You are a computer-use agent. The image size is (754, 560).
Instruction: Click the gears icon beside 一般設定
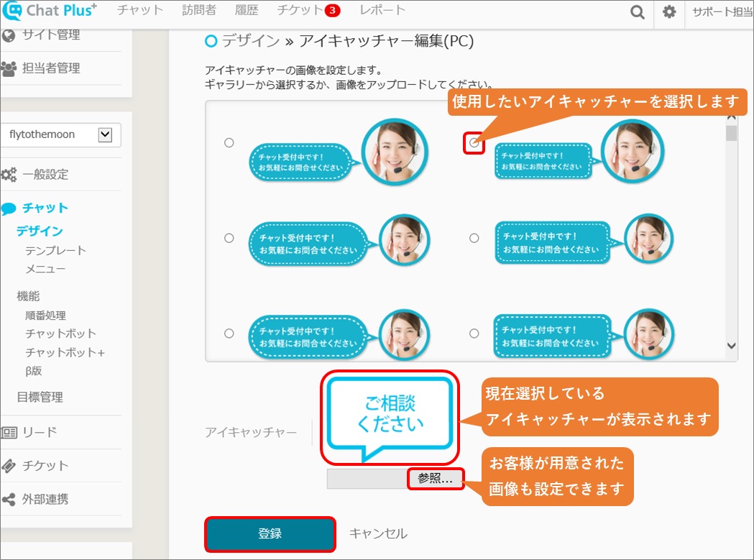point(9,175)
